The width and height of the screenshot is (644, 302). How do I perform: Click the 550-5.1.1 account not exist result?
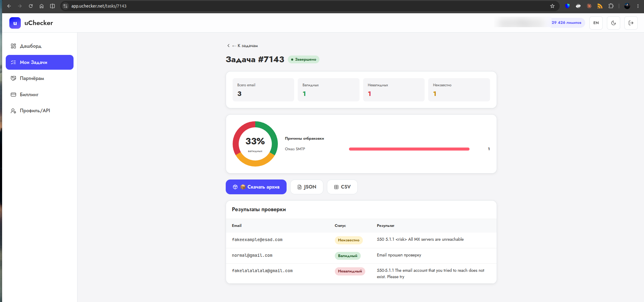[431, 274]
